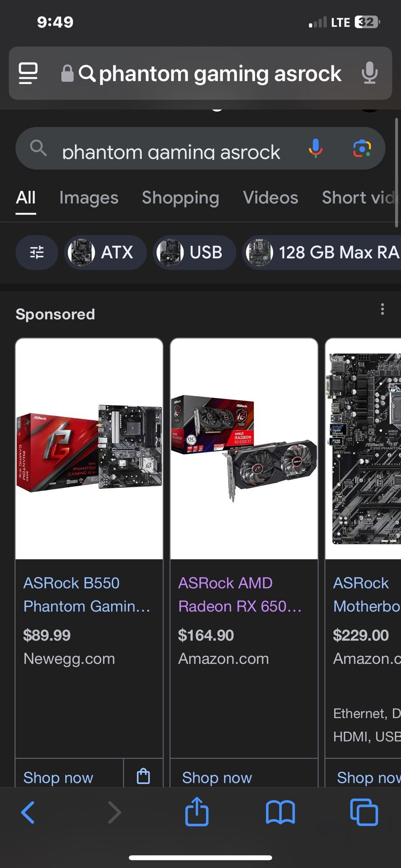Apply the 128 GB Max RAM filter chip
The image size is (401, 868).
(322, 252)
